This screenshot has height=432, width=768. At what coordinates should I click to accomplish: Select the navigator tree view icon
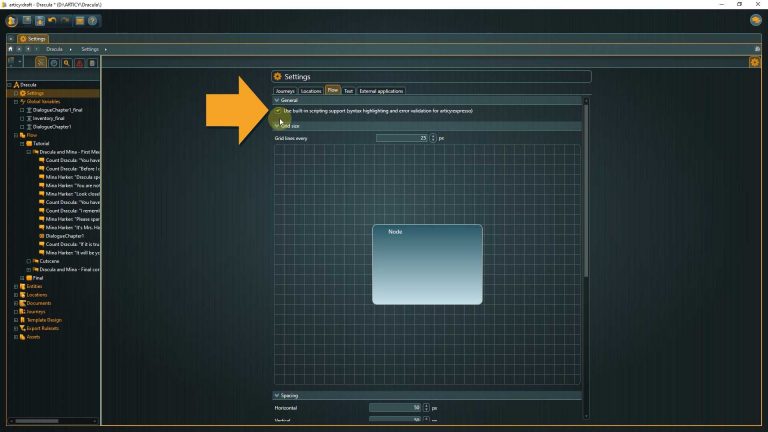click(x=41, y=63)
